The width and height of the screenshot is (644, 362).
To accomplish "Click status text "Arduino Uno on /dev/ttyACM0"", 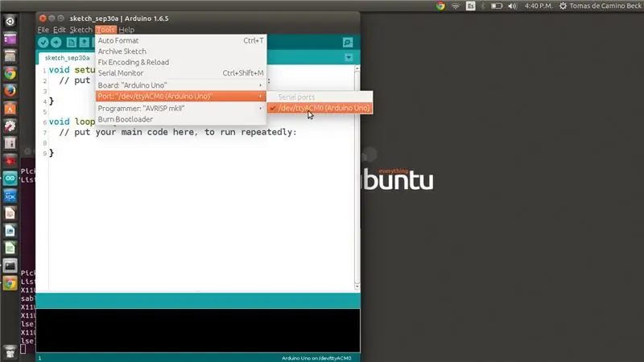I will 316,358.
